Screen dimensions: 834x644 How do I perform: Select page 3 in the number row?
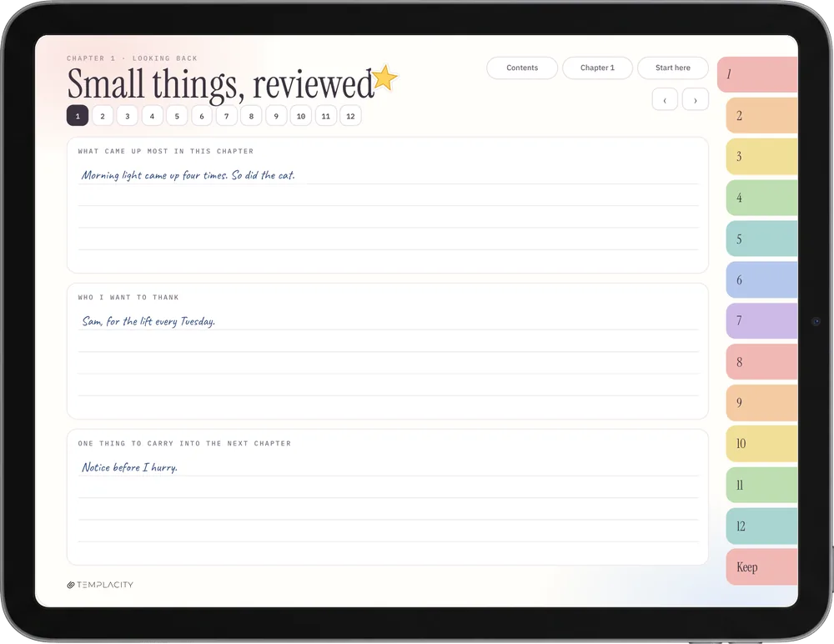127,116
